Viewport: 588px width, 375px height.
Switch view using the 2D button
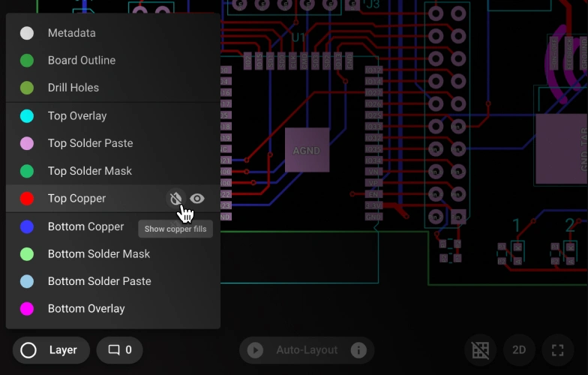coord(519,350)
